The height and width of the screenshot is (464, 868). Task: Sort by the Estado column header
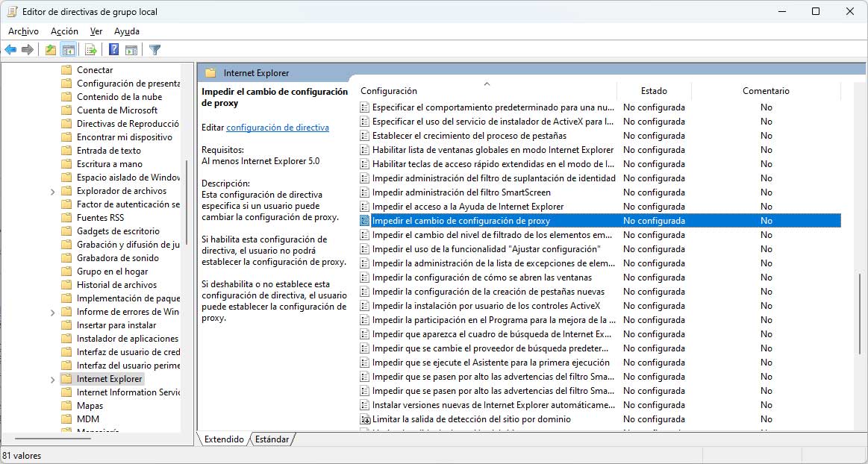[x=655, y=91]
